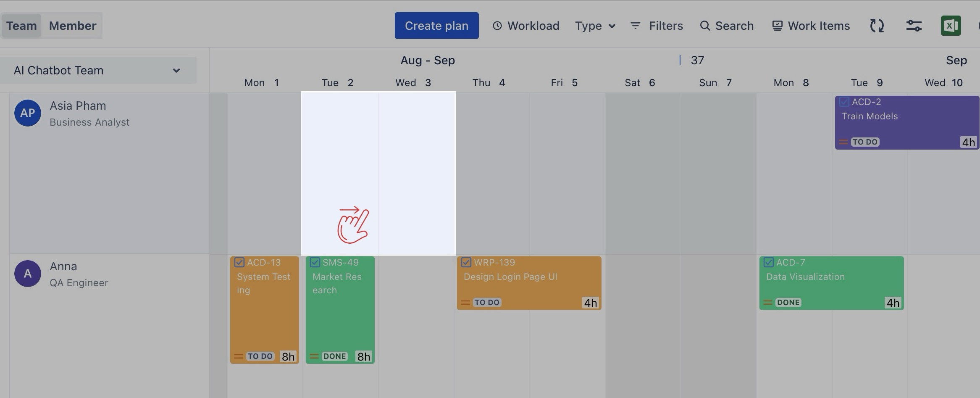Viewport: 980px width, 398px height.
Task: Click the Work Items panel icon
Action: pyautogui.click(x=777, y=26)
